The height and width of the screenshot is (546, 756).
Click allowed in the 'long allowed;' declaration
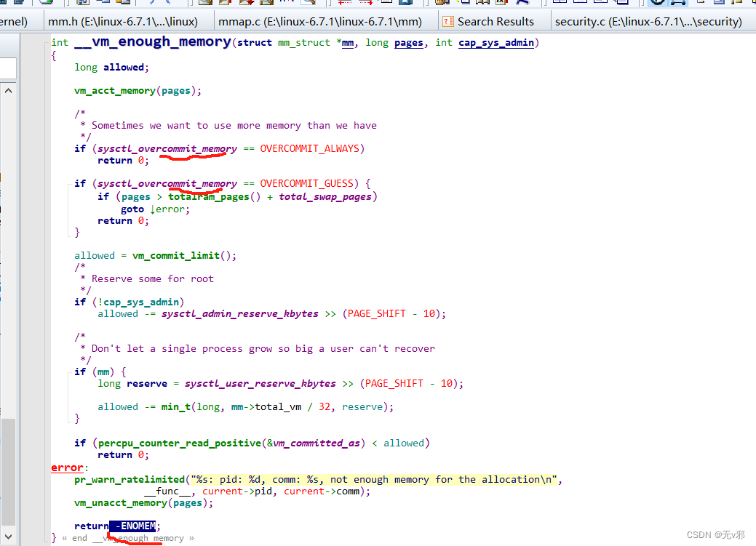124,68
